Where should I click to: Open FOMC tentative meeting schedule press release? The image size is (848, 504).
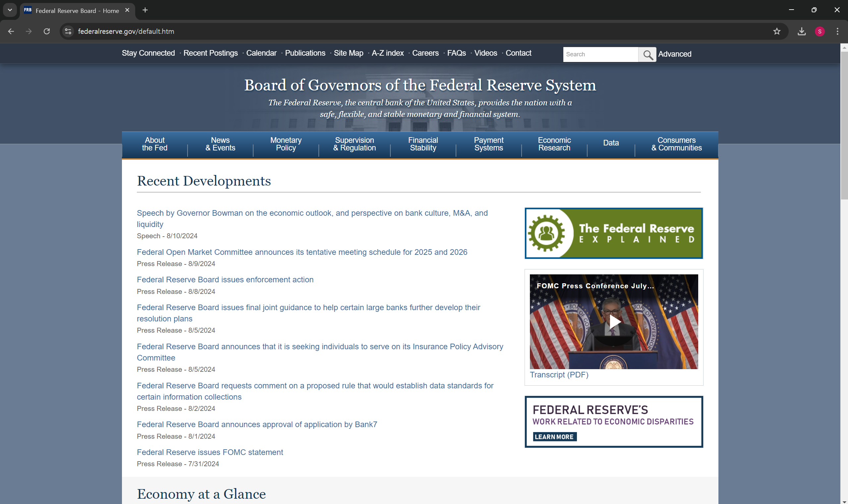coord(302,252)
